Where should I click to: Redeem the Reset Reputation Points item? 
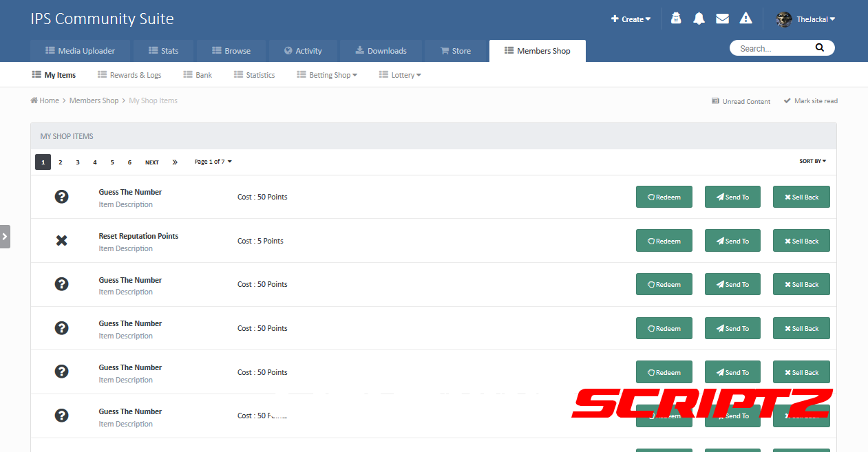664,241
